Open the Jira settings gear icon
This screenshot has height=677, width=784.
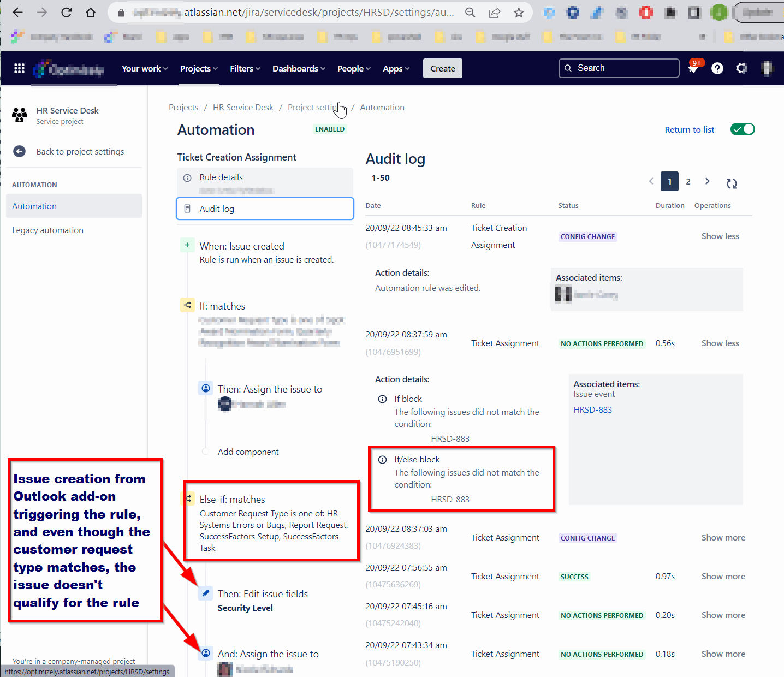[741, 68]
